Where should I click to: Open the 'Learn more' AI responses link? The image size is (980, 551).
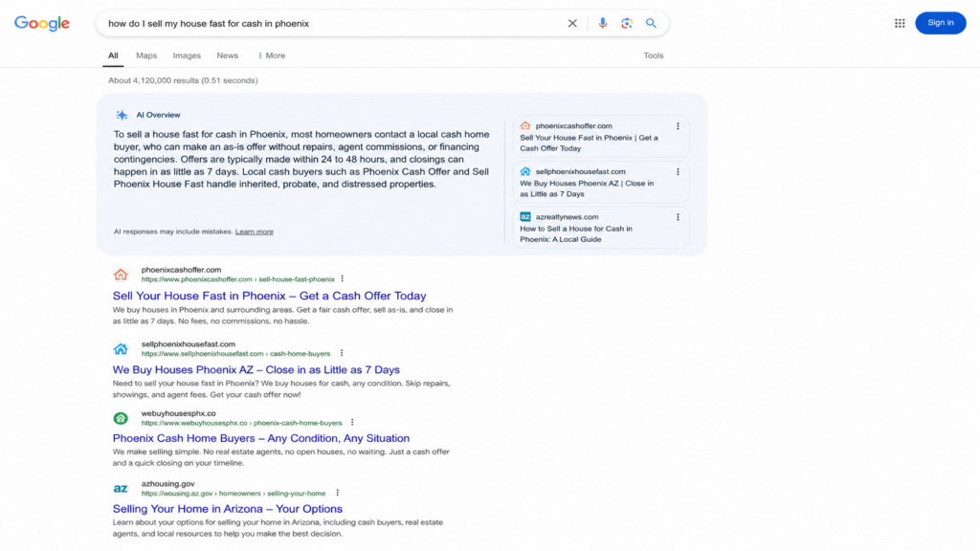pyautogui.click(x=255, y=231)
